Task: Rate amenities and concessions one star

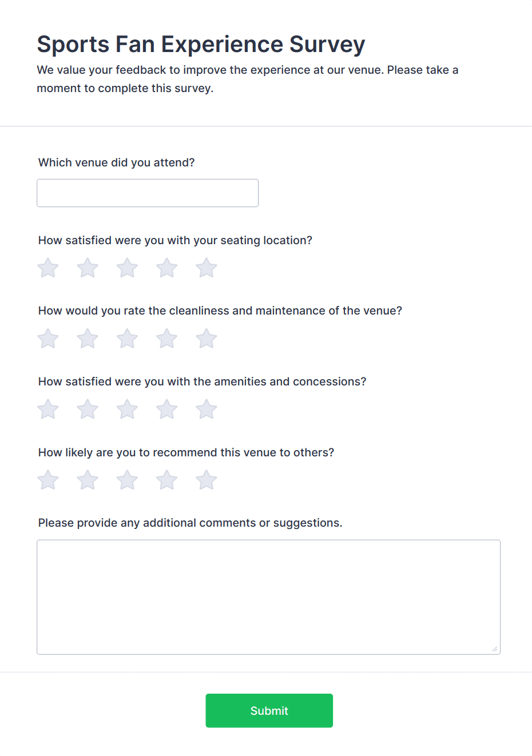Action: tap(48, 409)
